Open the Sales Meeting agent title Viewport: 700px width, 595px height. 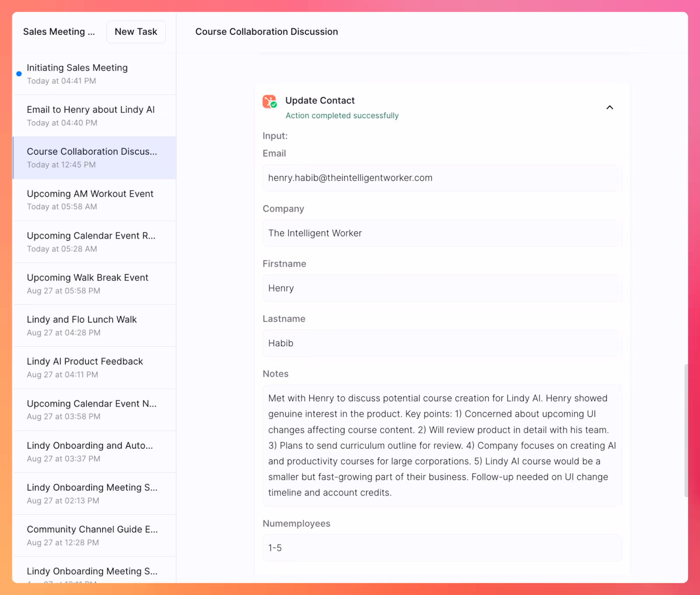pyautogui.click(x=59, y=31)
